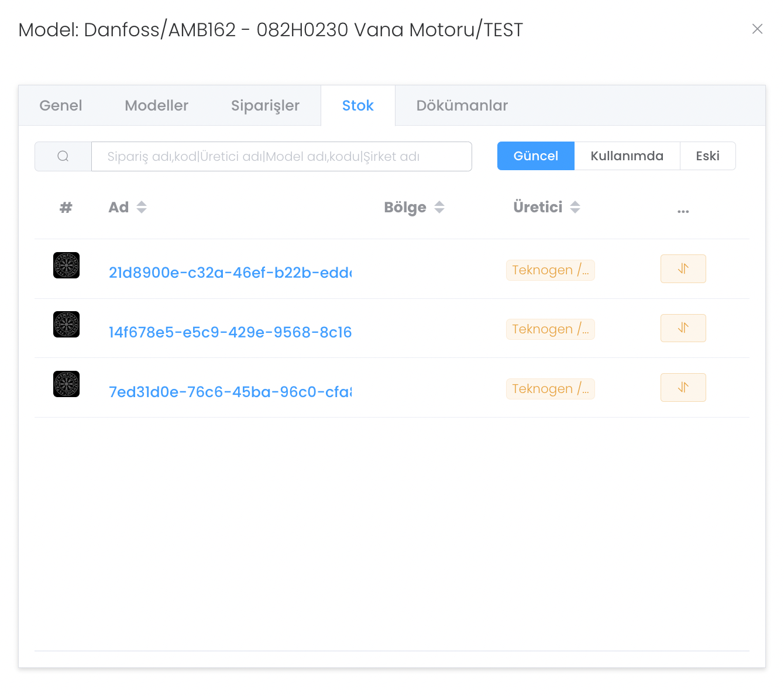Viewport: 784px width, 696px height.
Task: Click the search magnifier icon
Action: 63,156
